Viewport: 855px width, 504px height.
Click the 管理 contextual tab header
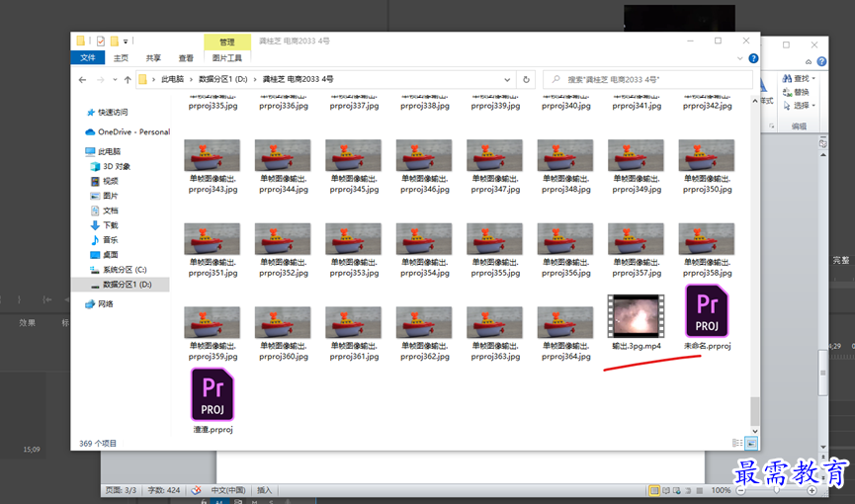point(227,42)
